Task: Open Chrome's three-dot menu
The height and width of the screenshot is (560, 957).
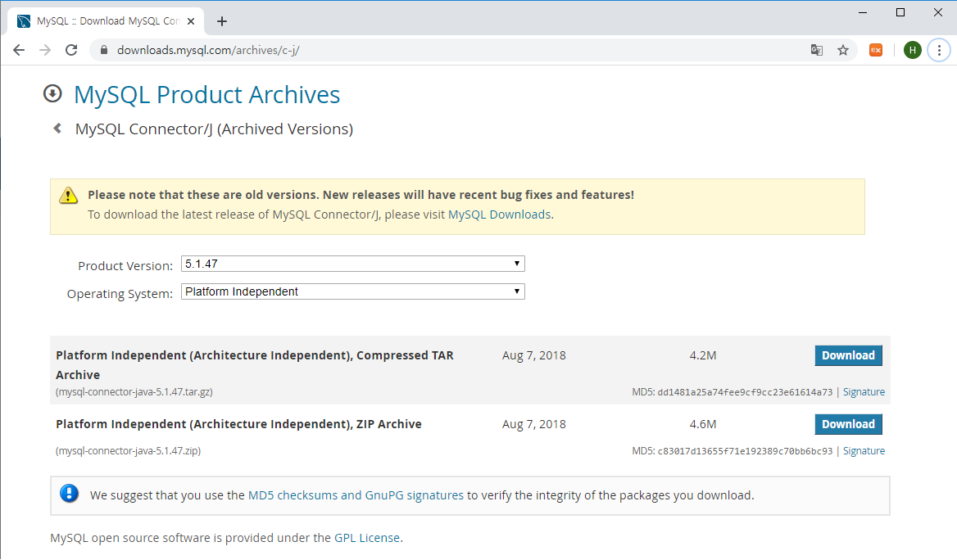Action: [x=939, y=50]
